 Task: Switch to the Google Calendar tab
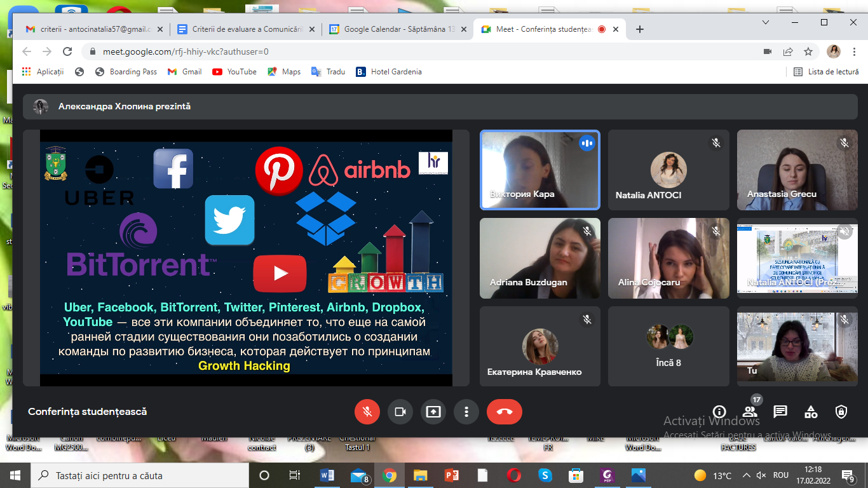coord(398,29)
